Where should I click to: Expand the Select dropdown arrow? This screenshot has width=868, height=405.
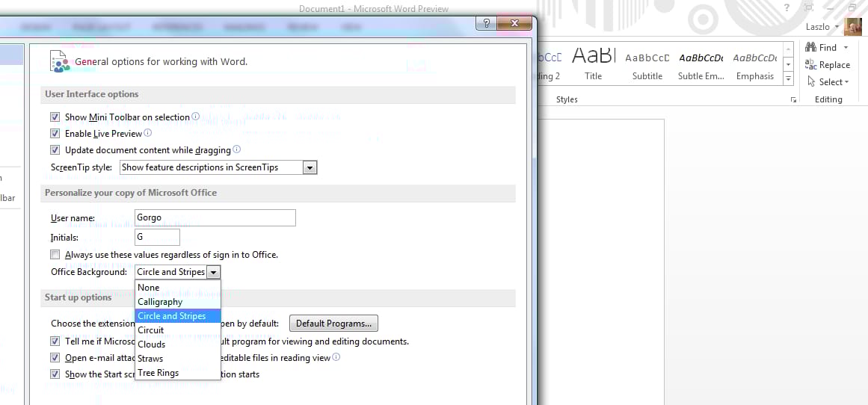847,82
